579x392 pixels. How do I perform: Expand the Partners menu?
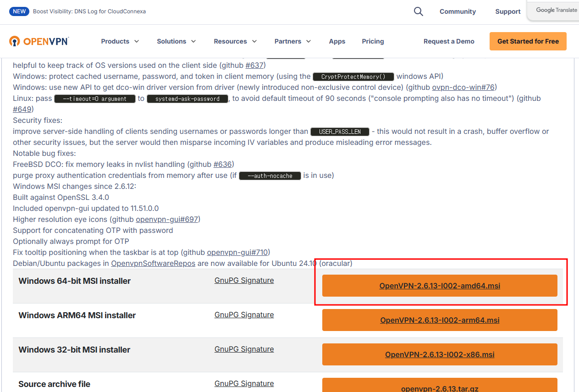pyautogui.click(x=293, y=41)
